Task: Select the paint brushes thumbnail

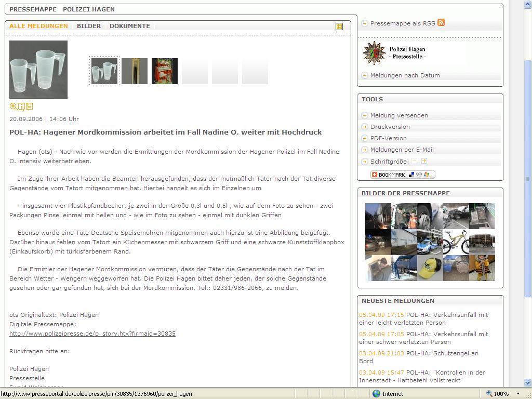Action: 135,71
